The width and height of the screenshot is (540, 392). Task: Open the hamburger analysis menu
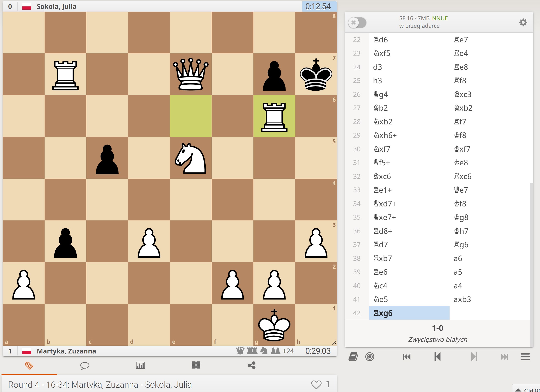[525, 356]
